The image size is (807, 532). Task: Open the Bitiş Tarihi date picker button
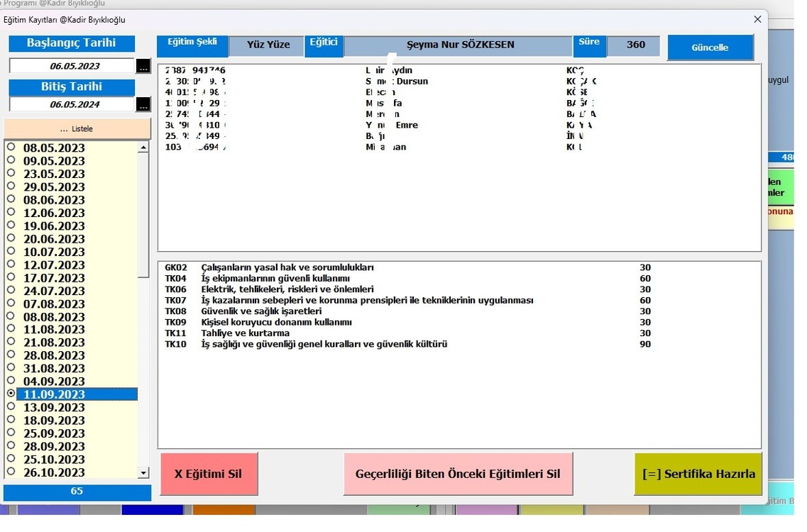click(145, 106)
